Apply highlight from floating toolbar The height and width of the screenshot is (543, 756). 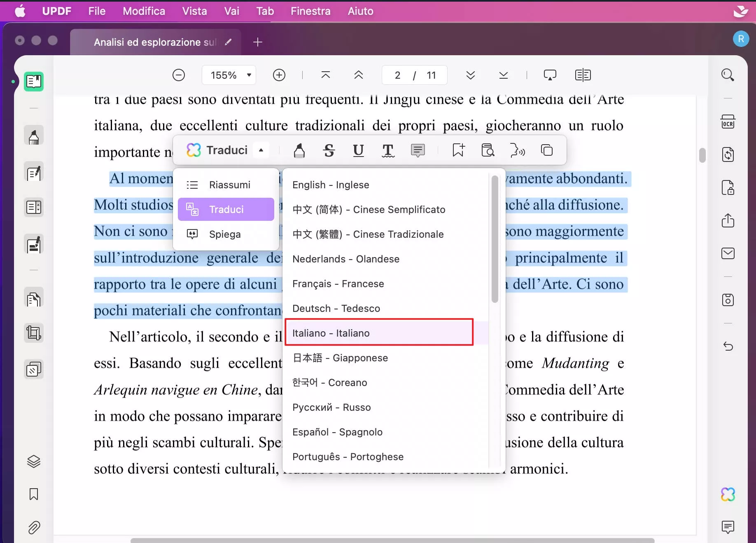299,150
